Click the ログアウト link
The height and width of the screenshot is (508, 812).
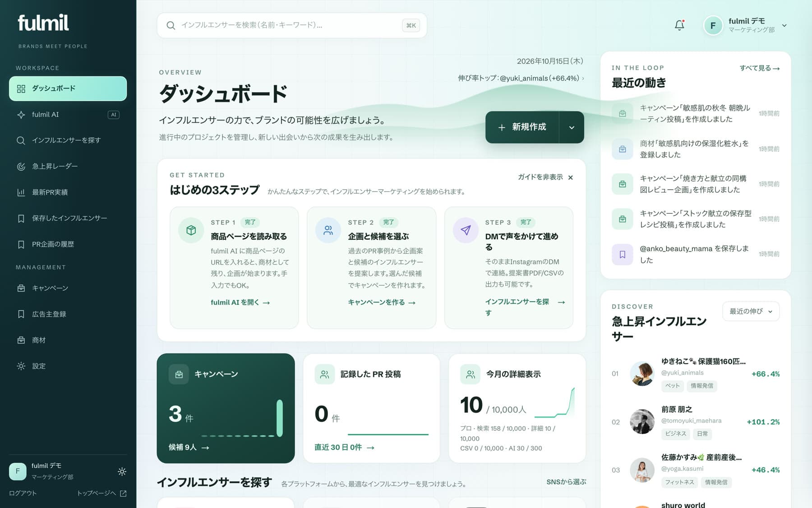click(x=23, y=493)
